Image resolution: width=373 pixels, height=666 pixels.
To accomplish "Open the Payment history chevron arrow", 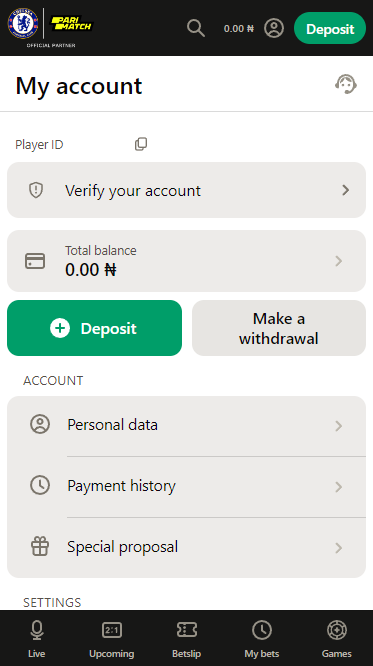I will pos(339,487).
